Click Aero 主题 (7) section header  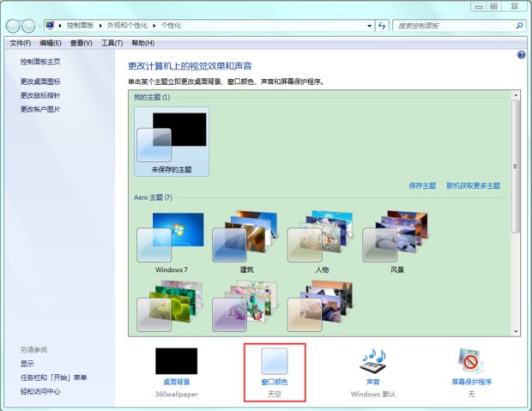tap(153, 197)
